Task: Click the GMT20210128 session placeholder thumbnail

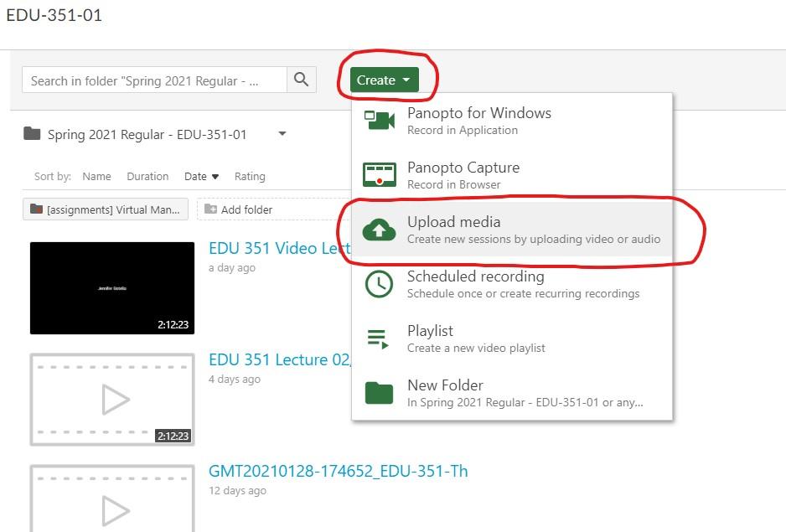Action: click(x=112, y=498)
